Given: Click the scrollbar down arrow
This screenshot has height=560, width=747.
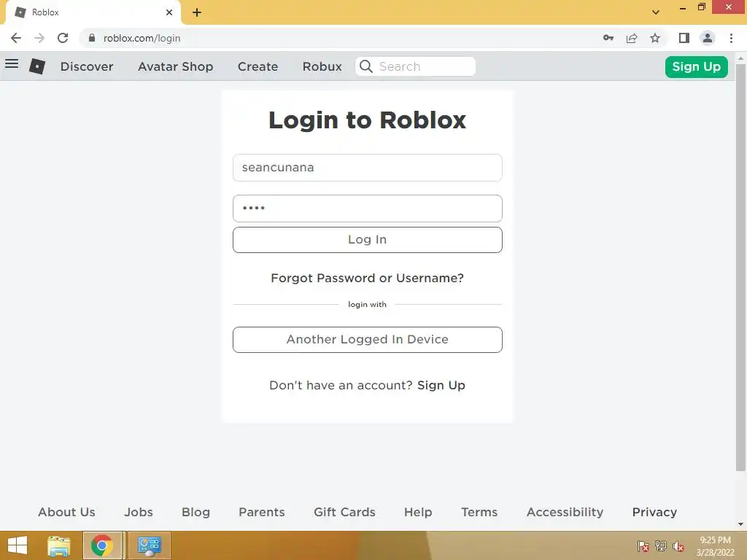Looking at the screenshot, I should 740,524.
